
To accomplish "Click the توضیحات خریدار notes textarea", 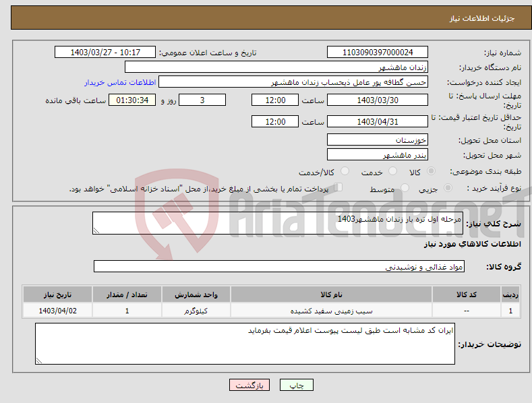I will (x=245, y=344).
